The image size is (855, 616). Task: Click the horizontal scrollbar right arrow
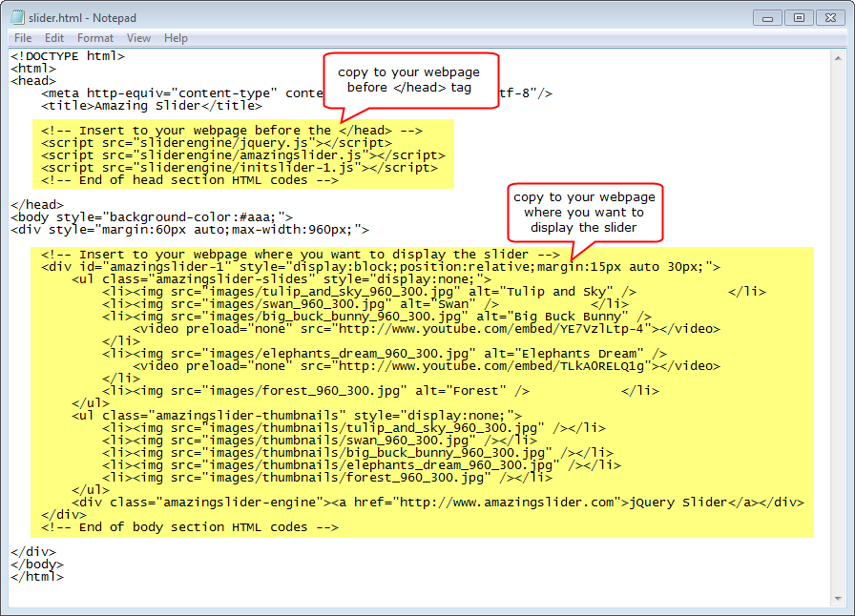click(x=821, y=599)
